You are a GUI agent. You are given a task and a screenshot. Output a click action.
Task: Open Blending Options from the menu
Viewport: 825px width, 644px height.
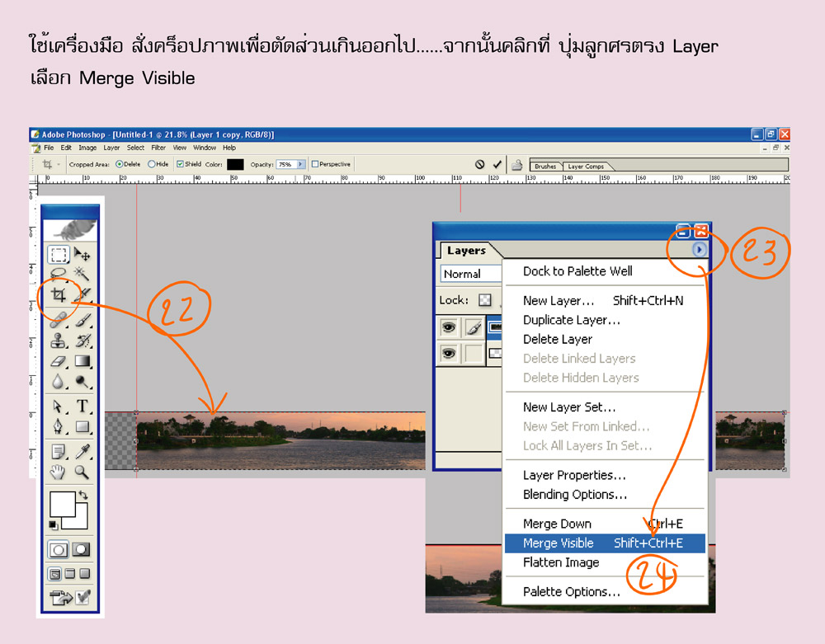point(605,495)
